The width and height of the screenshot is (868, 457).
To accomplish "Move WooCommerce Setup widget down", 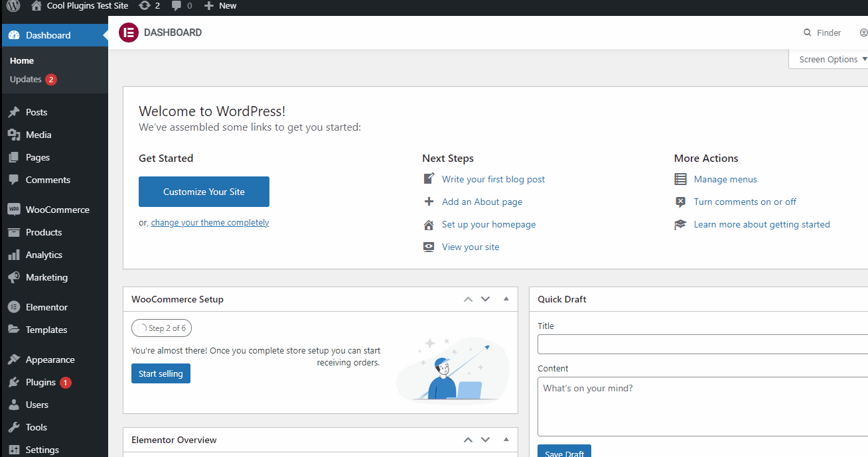I will pos(485,299).
